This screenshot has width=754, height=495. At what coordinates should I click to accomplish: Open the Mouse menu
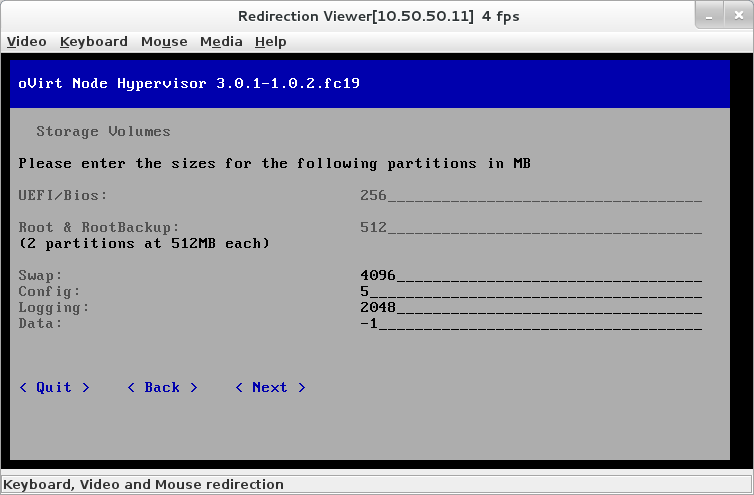pos(164,41)
